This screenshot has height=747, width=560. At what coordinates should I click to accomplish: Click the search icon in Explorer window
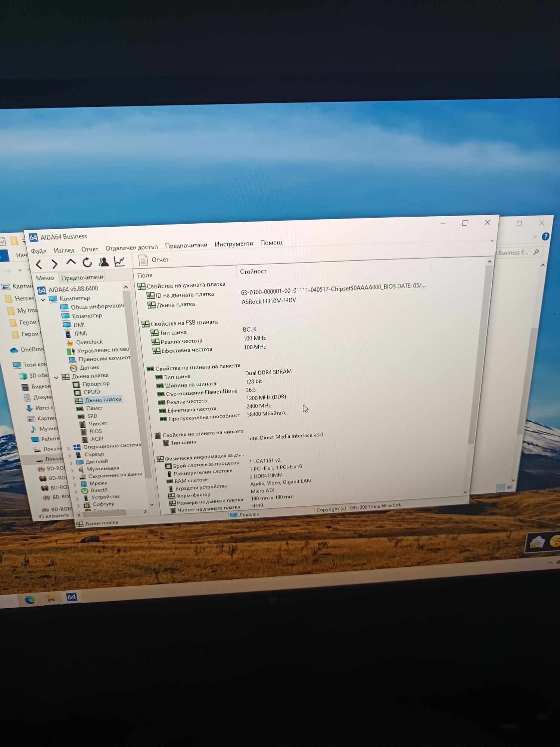pos(536,252)
